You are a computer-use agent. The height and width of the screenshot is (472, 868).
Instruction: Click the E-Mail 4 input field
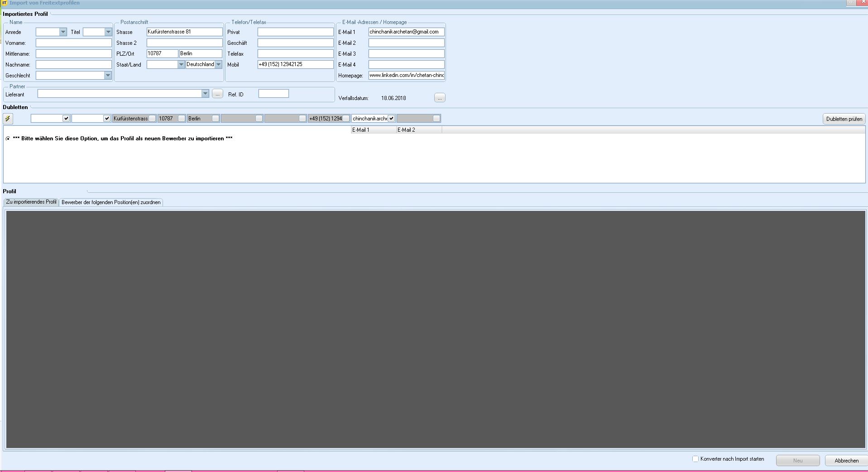coord(407,65)
